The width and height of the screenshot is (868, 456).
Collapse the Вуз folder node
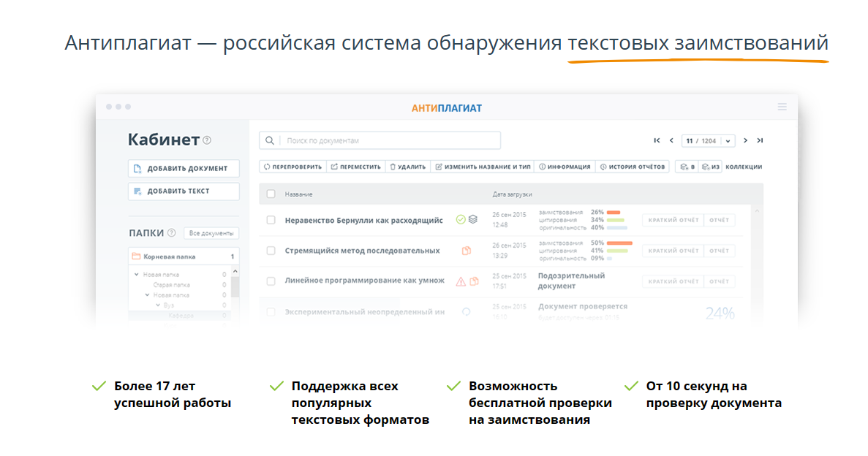(x=158, y=305)
